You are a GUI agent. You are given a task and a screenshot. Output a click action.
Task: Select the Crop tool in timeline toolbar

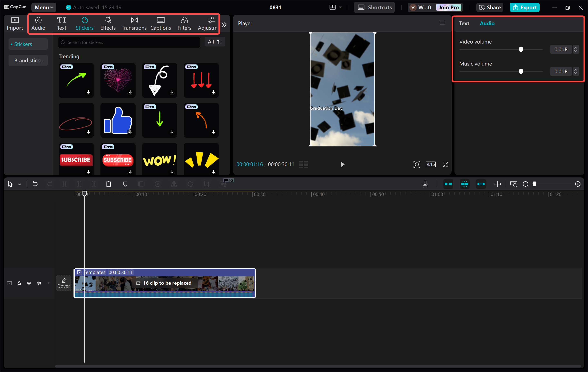207,184
